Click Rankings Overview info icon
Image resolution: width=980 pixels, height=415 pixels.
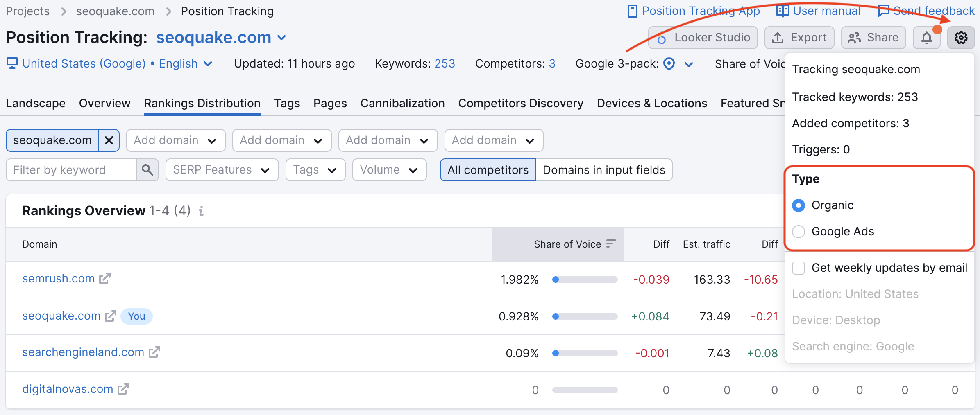pos(201,211)
